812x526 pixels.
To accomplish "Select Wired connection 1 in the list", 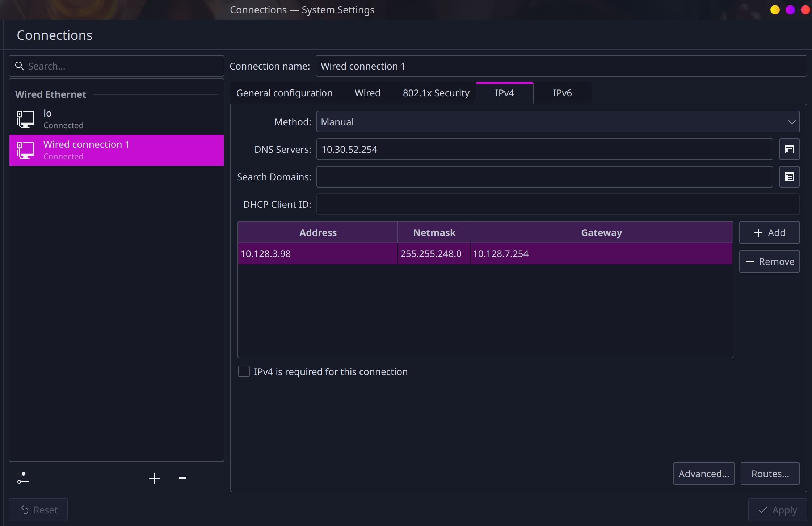I will tap(116, 150).
